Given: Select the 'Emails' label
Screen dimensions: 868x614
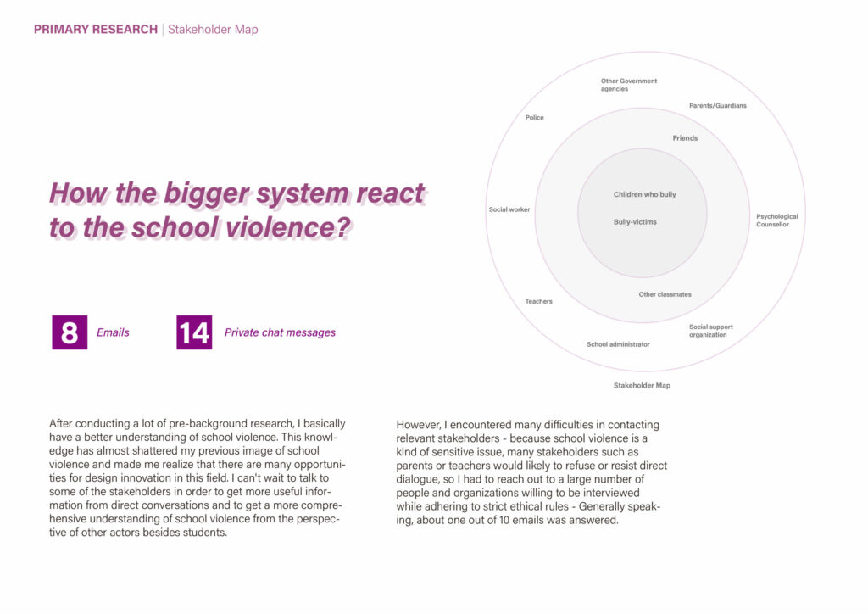Looking at the screenshot, I should pyautogui.click(x=113, y=332).
